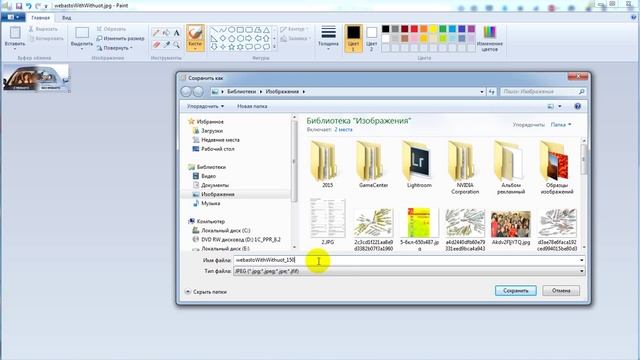Select Альбом рекламный folder
The width and height of the screenshot is (640, 360).
(x=511, y=167)
